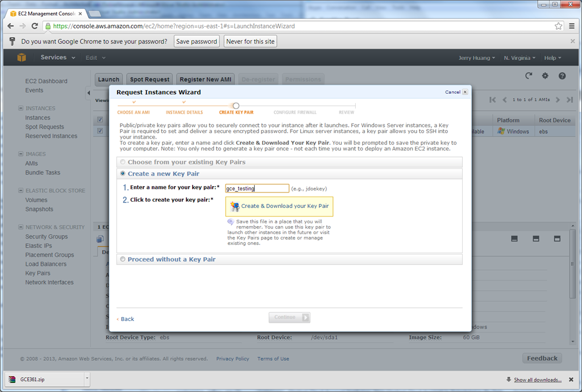Select Proceed without a Key Pair
Screen dimensions: 582x392
[x=123, y=259]
